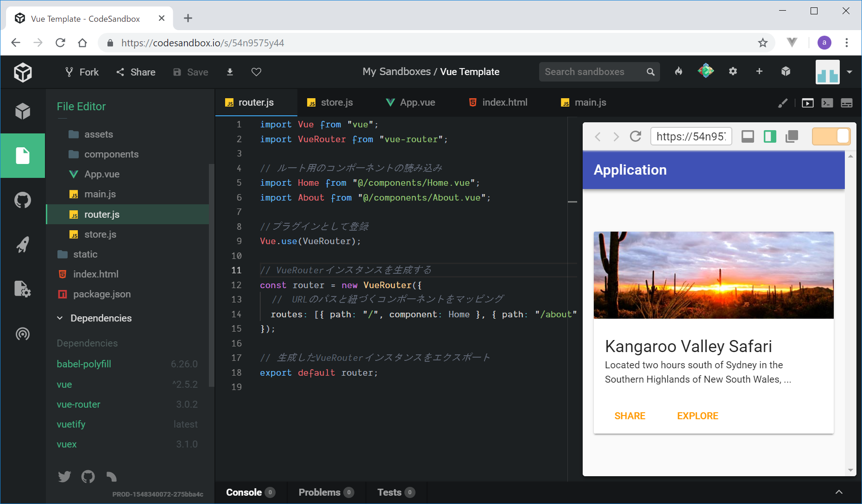862x504 pixels.
Task: Toggle the preview window icon in editor toolbar
Action: click(807, 103)
